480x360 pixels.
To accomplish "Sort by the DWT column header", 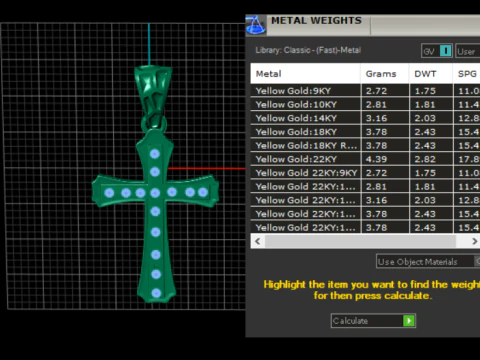I will tap(431, 74).
